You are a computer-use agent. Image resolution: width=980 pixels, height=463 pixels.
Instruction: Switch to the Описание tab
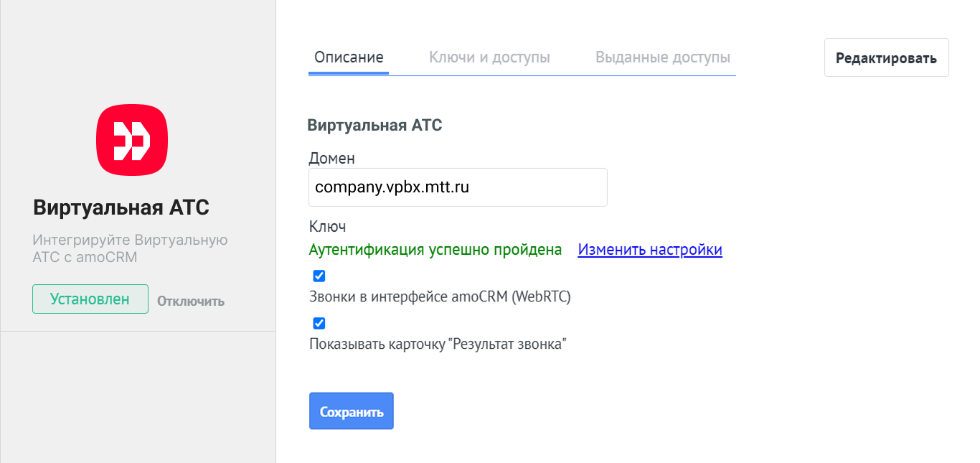349,57
